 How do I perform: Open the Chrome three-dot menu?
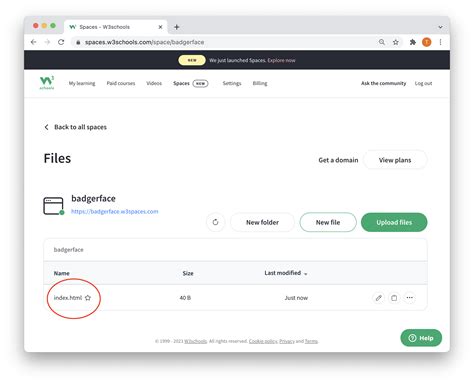(440, 42)
